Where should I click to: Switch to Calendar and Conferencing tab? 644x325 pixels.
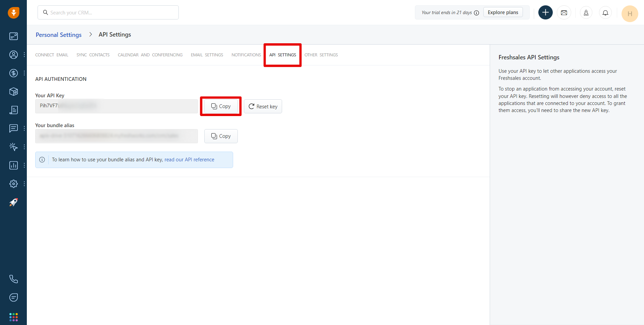click(150, 55)
